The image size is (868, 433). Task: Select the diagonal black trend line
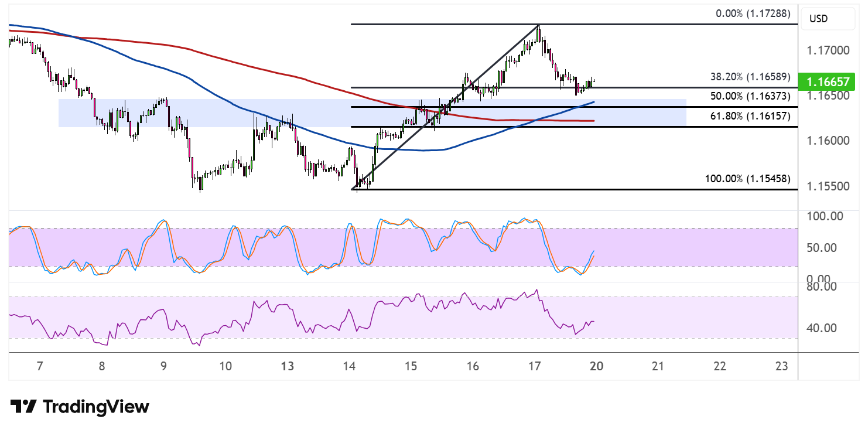pos(445,107)
